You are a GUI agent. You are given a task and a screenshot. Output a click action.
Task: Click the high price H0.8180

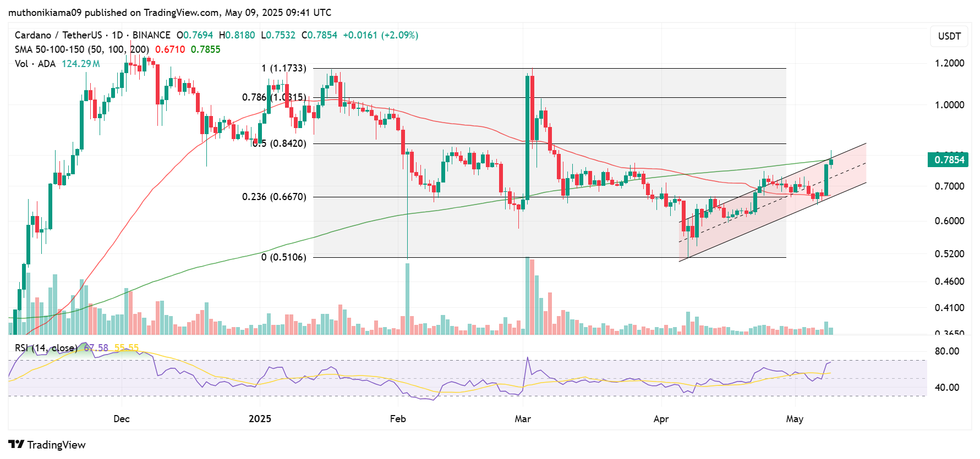pyautogui.click(x=237, y=35)
